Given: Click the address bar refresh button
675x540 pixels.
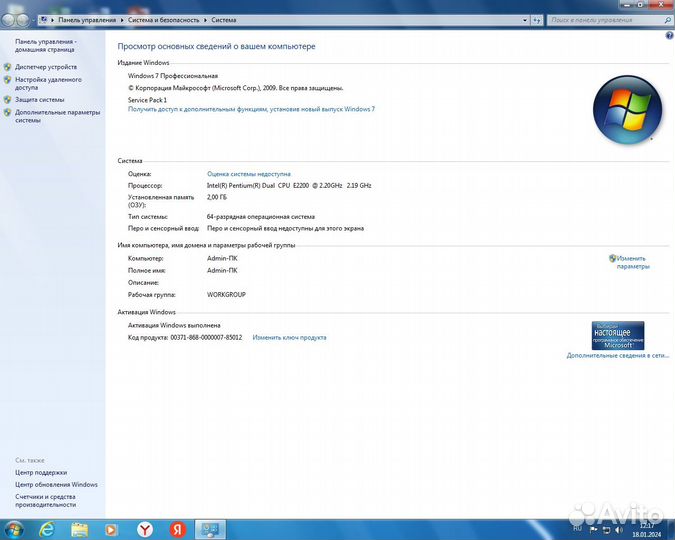Looking at the screenshot, I should pos(536,20).
